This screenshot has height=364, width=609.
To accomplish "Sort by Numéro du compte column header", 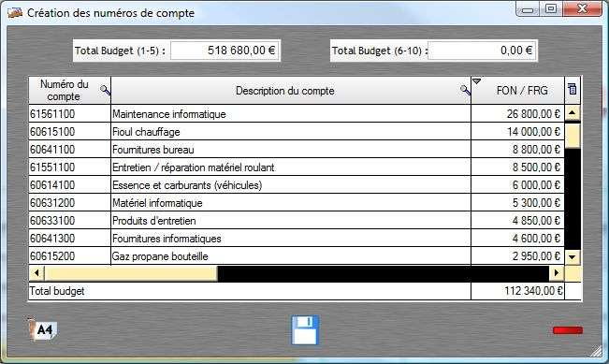I will (65, 90).
